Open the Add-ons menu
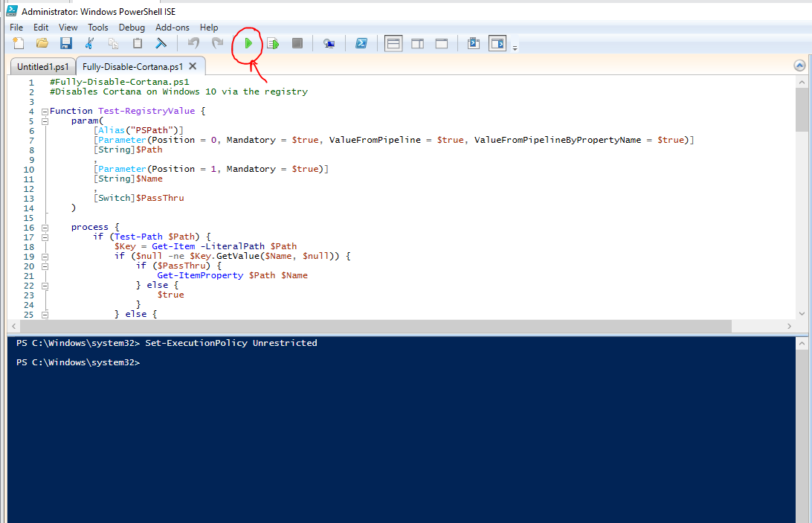This screenshot has height=523, width=812. 173,28
